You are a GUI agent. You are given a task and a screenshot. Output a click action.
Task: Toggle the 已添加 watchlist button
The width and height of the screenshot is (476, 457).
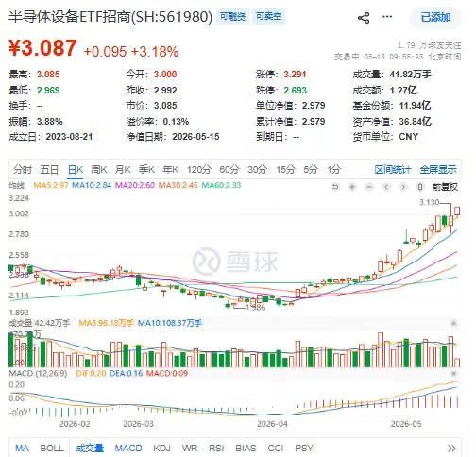435,17
